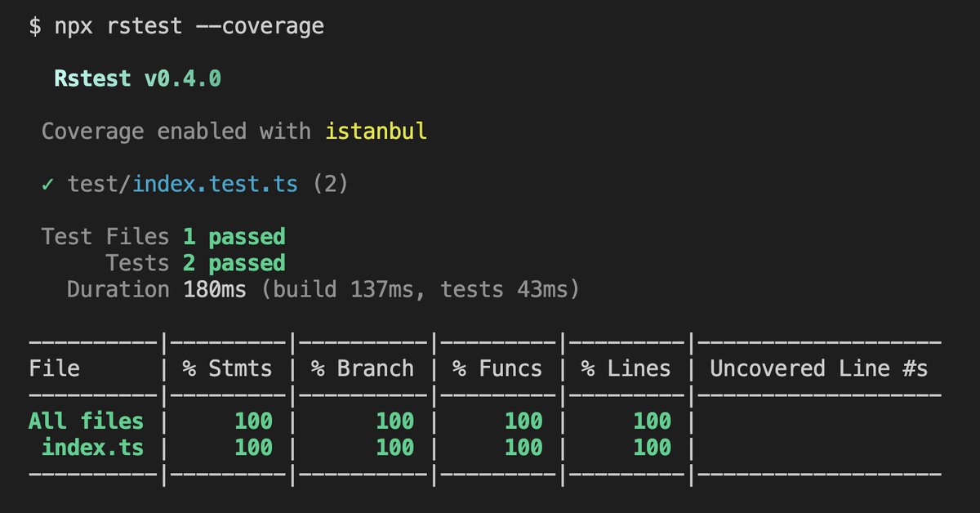The width and height of the screenshot is (980, 513).
Task: Click the '(build 137ms, tests 43ms)' text
Action: [421, 289]
